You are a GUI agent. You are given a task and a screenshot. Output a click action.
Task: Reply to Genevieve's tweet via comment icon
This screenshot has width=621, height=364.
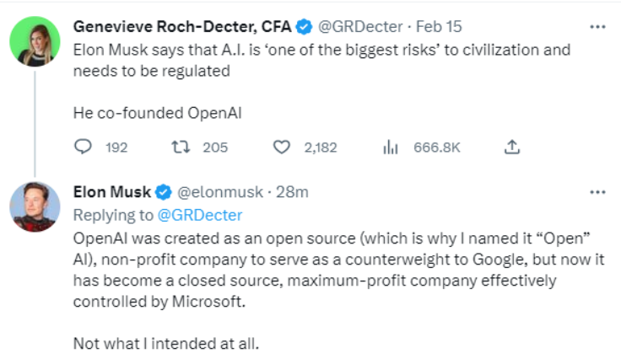[83, 147]
